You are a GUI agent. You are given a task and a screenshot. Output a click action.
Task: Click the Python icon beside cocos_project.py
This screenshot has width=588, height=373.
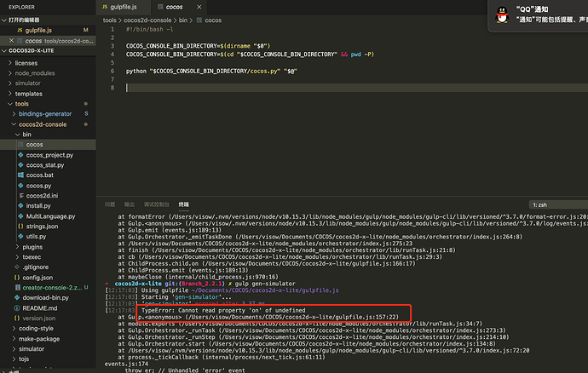pos(20,155)
